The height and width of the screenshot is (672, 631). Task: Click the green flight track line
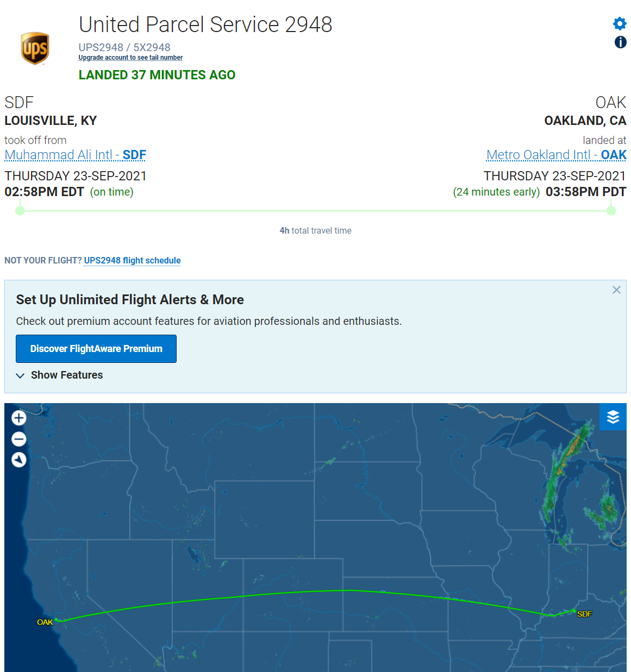352,591
